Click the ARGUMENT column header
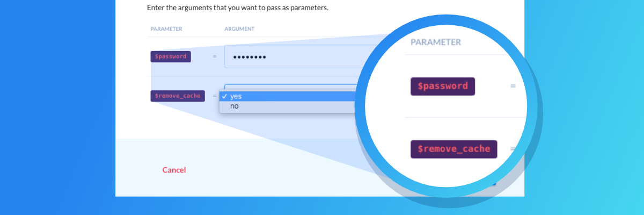644x215 pixels. click(239, 28)
